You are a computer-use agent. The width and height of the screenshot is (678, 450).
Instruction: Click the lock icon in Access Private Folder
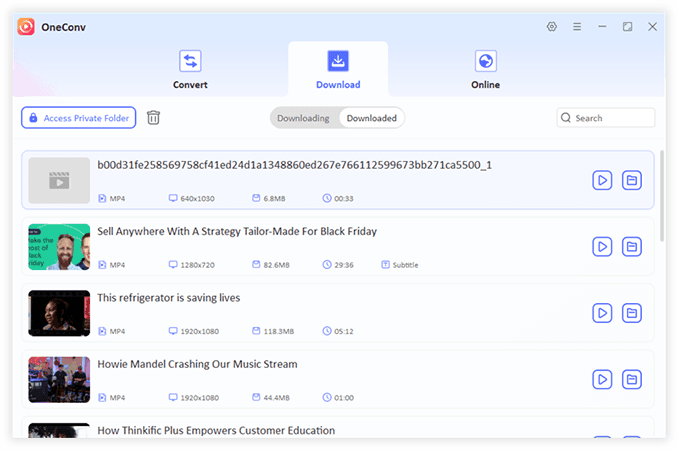[33, 118]
